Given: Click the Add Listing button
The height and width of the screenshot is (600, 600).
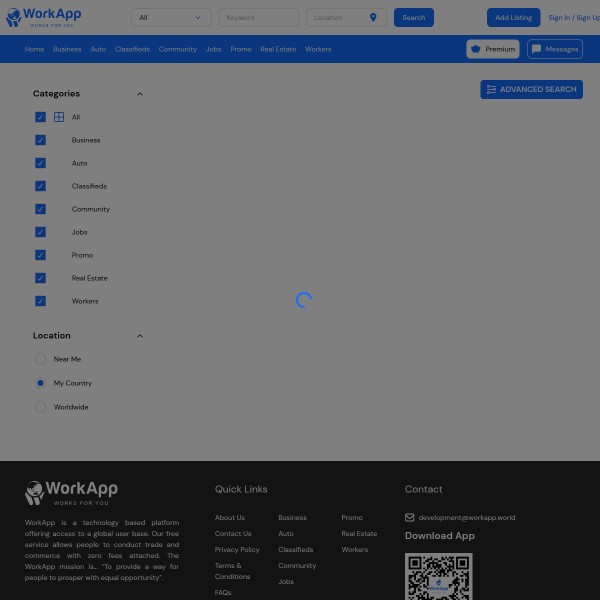Looking at the screenshot, I should (514, 18).
